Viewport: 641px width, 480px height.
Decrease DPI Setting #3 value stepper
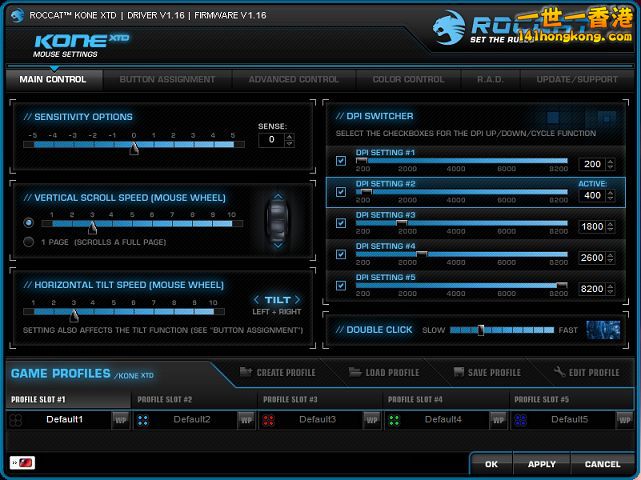[610, 229]
